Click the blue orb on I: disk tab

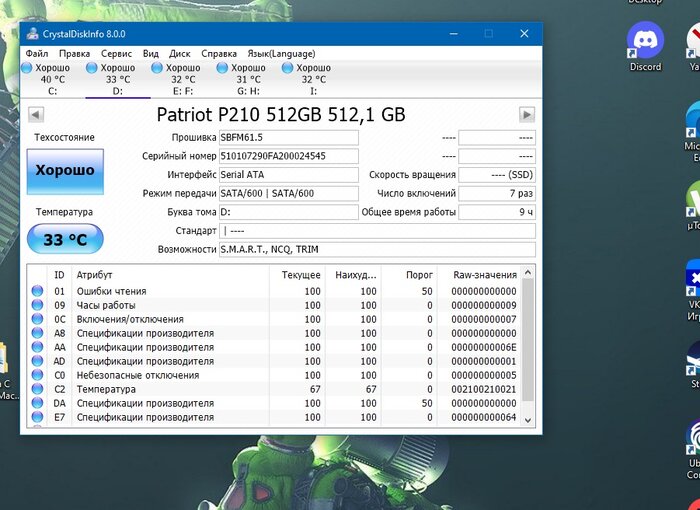point(288,68)
